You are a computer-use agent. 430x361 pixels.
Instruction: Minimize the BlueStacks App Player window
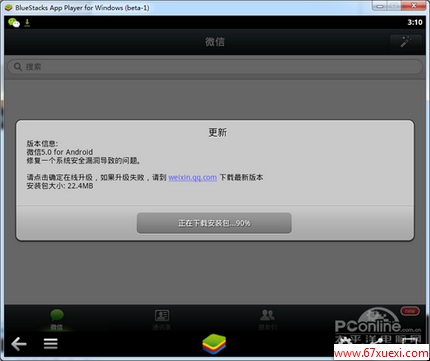click(379, 6)
